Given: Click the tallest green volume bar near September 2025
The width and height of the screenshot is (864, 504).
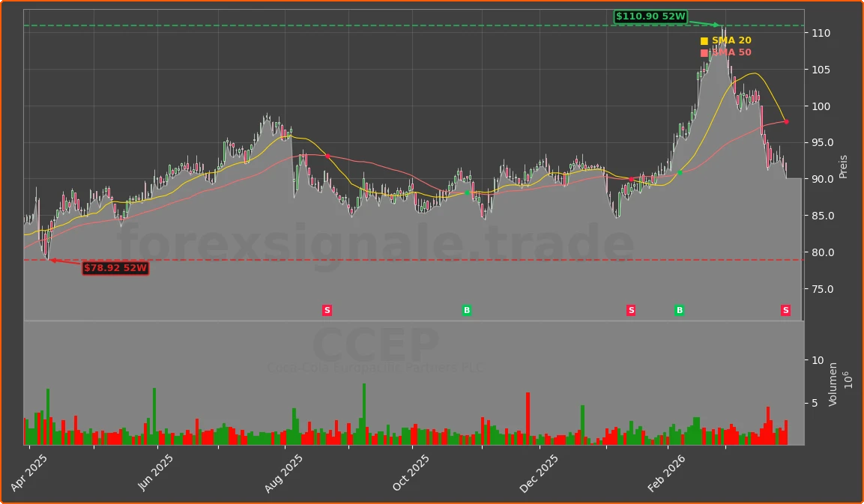Looking at the screenshot, I should coord(363,414).
